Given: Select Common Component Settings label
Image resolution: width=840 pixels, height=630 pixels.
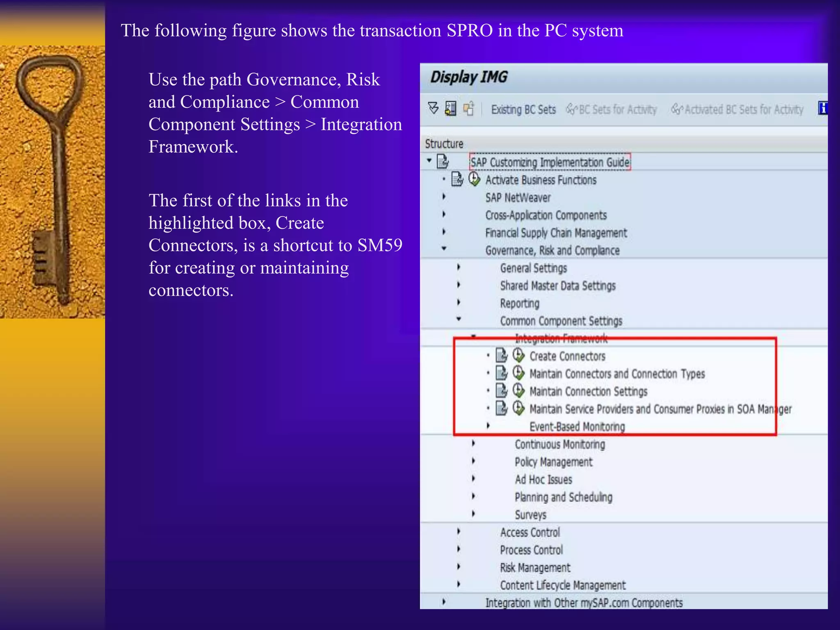Looking at the screenshot, I should (x=561, y=321).
